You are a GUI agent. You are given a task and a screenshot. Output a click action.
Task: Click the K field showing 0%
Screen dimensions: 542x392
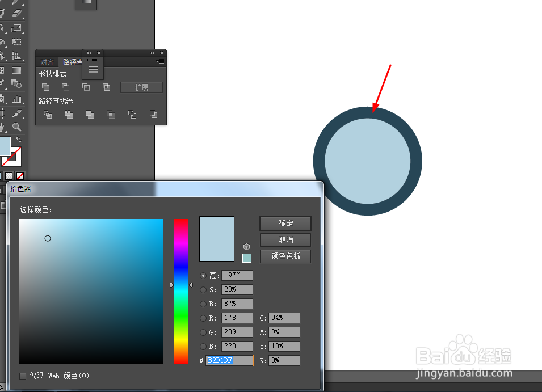[284, 360]
